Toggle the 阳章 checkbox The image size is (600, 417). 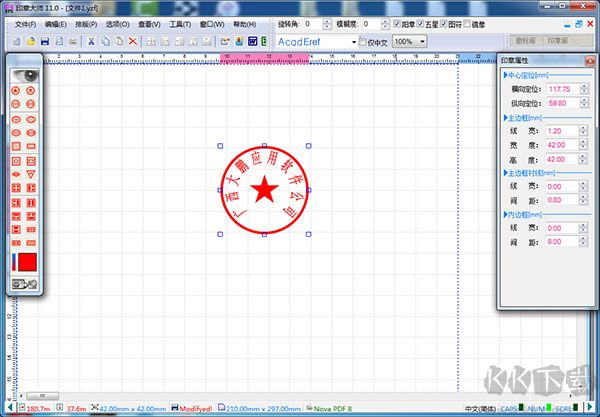[x=398, y=23]
